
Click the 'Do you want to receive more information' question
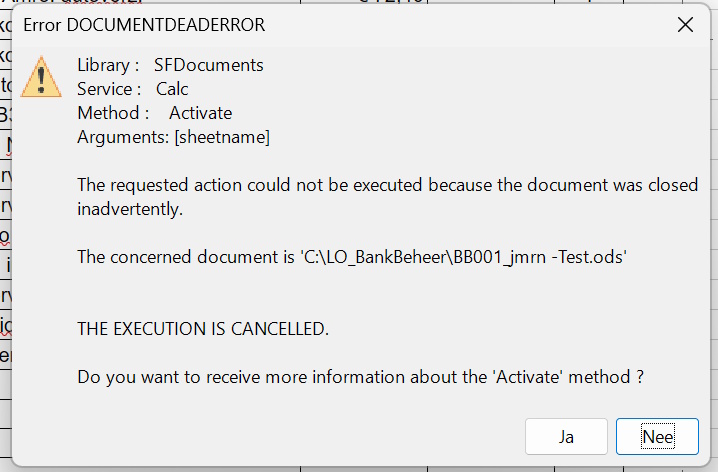coord(360,376)
